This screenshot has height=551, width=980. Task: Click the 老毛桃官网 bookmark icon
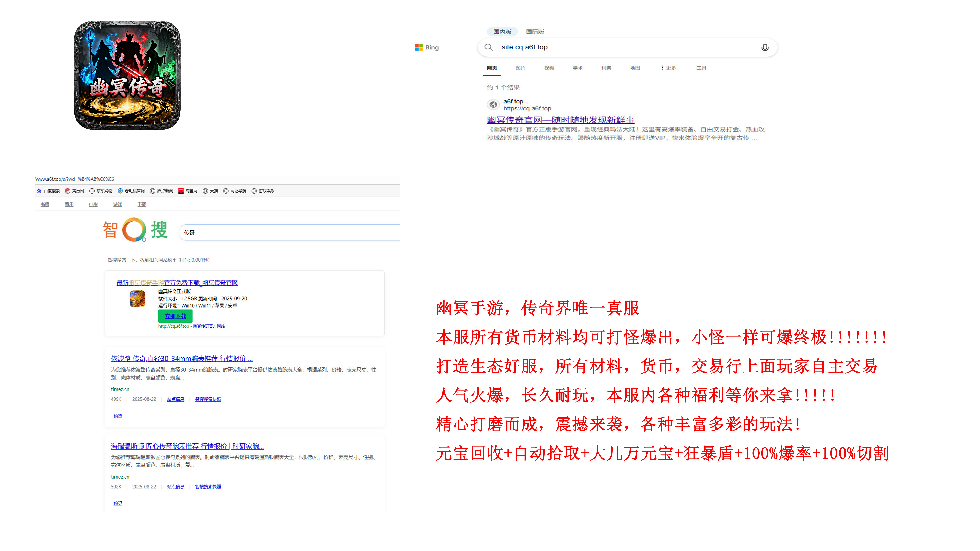[120, 191]
